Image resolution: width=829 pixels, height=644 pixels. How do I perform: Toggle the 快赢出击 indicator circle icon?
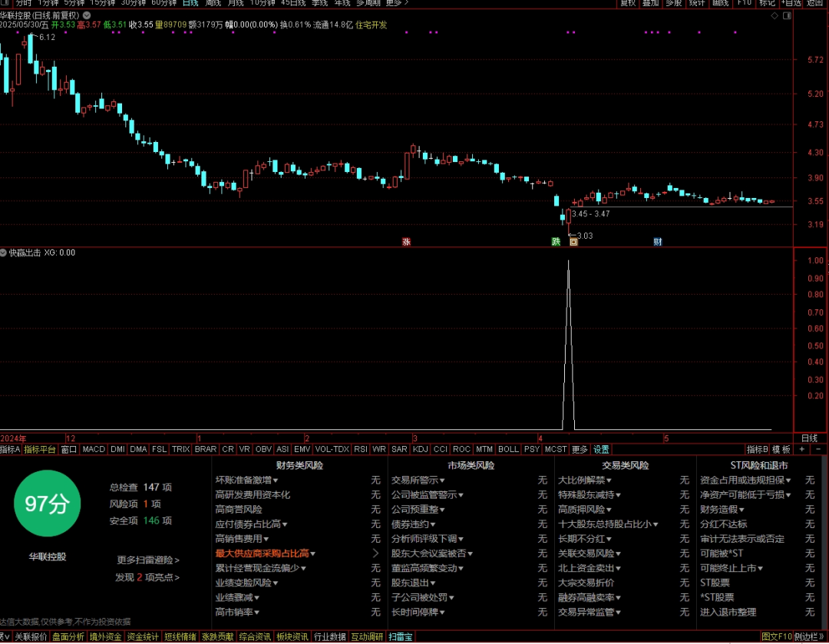[3, 253]
